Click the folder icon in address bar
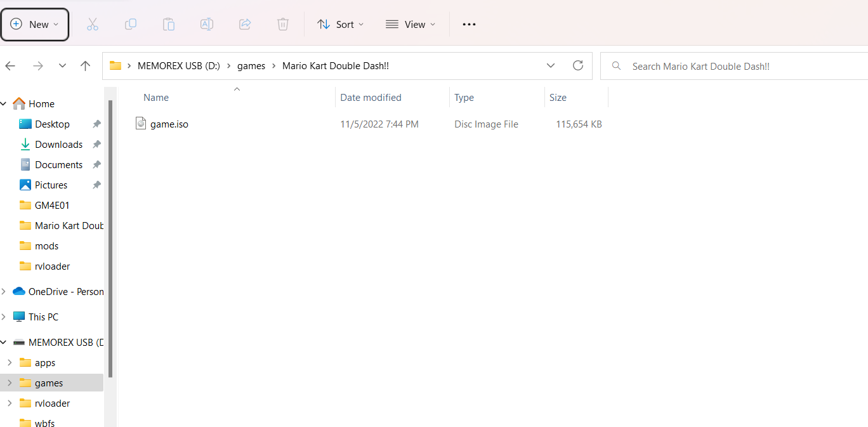Screen dimensions: 868x427 (115, 66)
